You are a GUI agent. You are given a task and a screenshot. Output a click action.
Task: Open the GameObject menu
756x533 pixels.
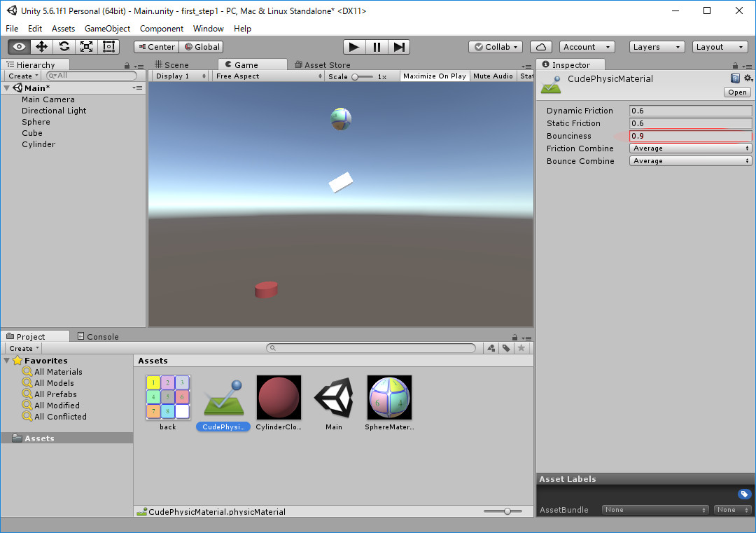pyautogui.click(x=107, y=29)
